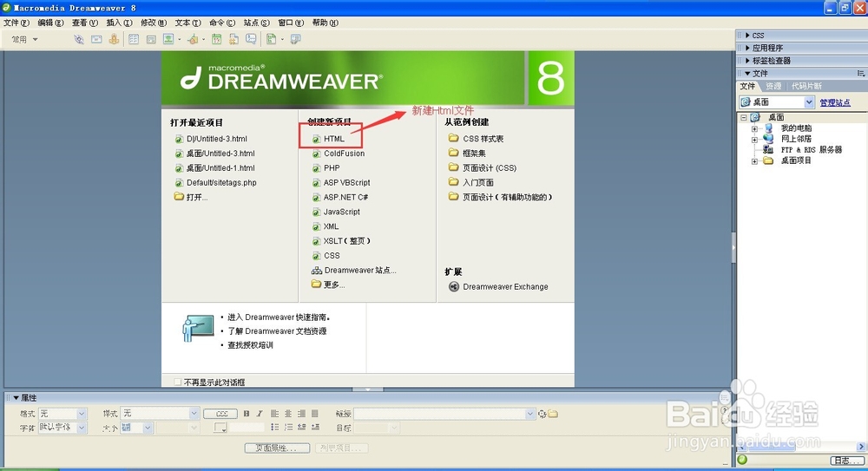Click the Comment insert icon
The width and height of the screenshot is (868, 471).
252,39
